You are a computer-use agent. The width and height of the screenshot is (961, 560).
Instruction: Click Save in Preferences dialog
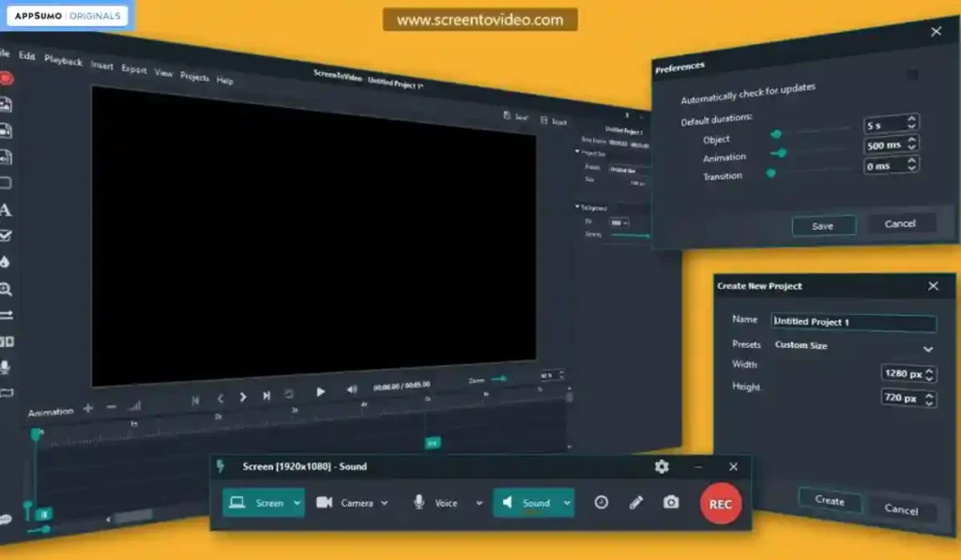pos(824,225)
